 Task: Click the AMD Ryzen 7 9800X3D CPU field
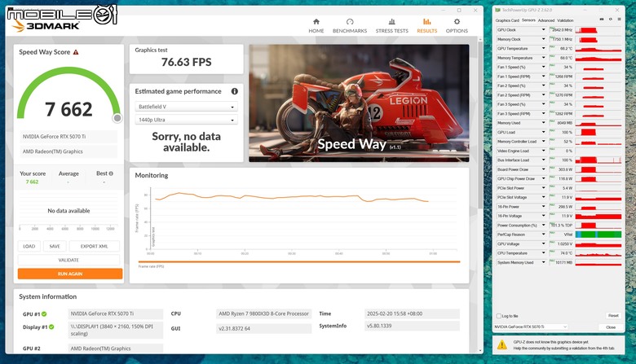click(263, 314)
